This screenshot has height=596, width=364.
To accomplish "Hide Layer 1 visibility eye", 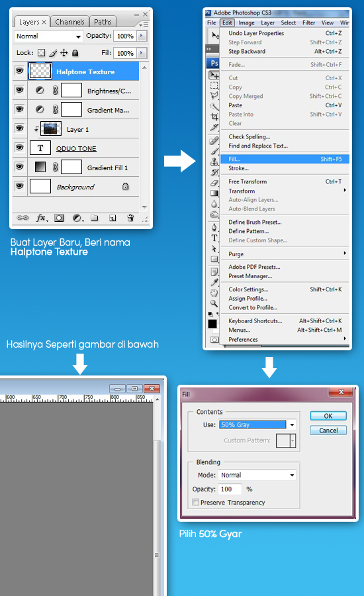I will click(19, 128).
